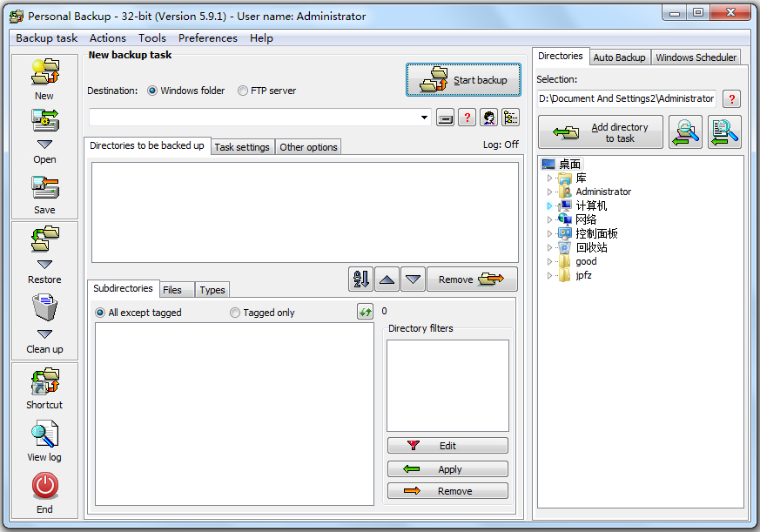Open an existing task with Open icon
760x532 pixels.
44,120
